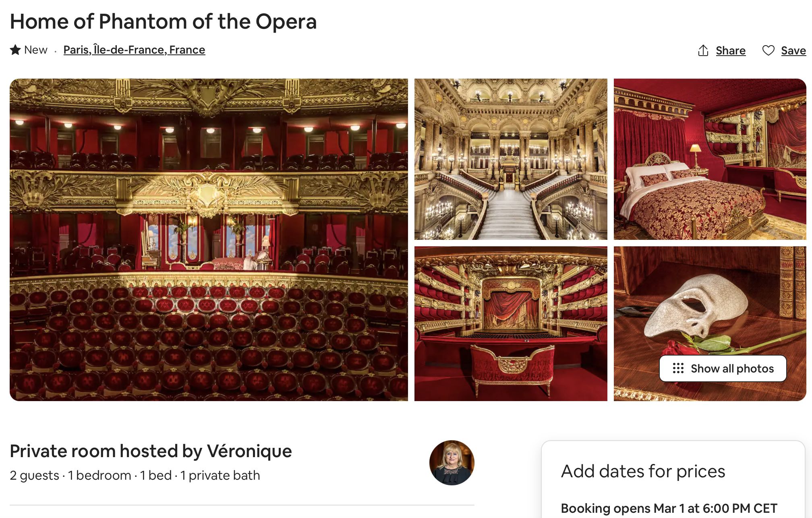Click the share arrow icon
Screen dimensions: 812x518
tap(703, 50)
